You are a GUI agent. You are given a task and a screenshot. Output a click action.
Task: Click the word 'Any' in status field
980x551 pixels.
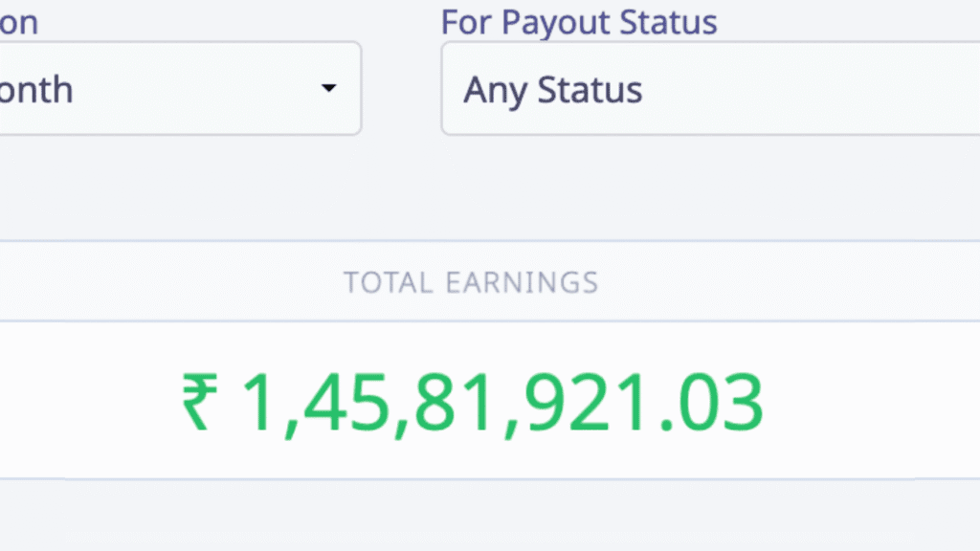pyautogui.click(x=496, y=90)
